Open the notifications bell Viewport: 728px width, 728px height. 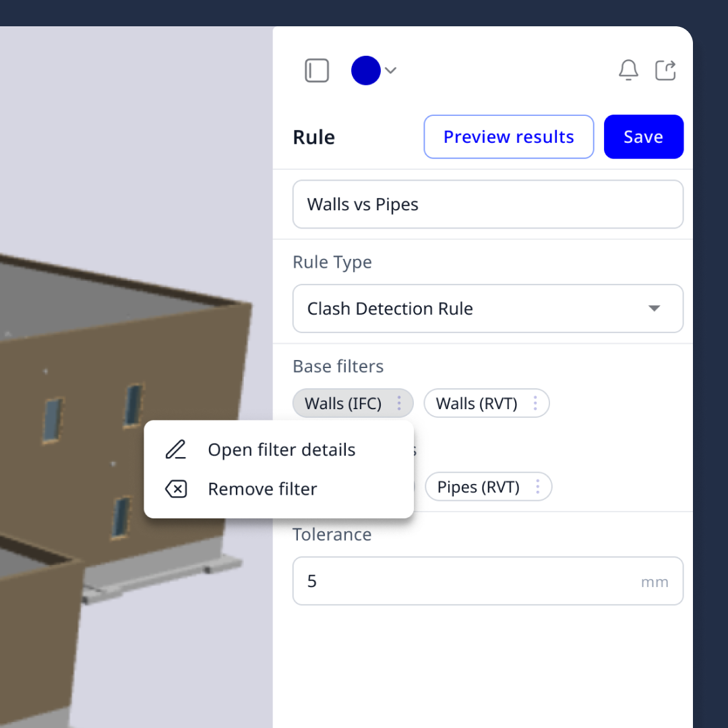tap(628, 69)
